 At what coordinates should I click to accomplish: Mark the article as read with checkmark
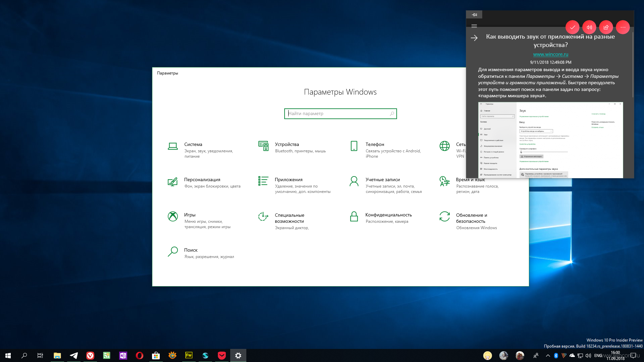tap(573, 27)
